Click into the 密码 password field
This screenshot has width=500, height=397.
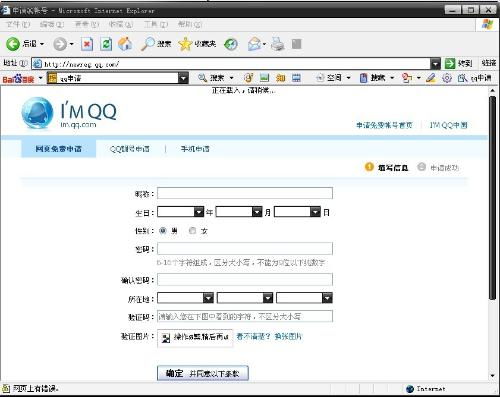tap(245, 249)
